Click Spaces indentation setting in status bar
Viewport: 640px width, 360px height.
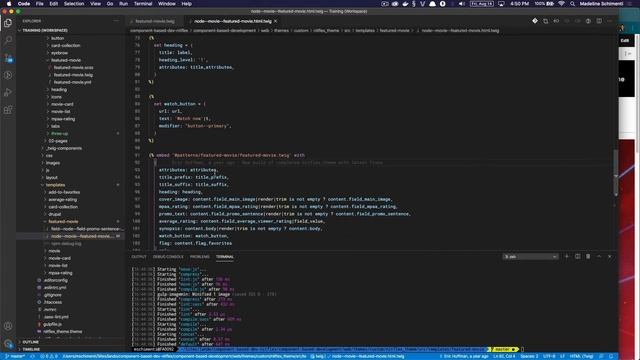pyautogui.click(x=529, y=356)
